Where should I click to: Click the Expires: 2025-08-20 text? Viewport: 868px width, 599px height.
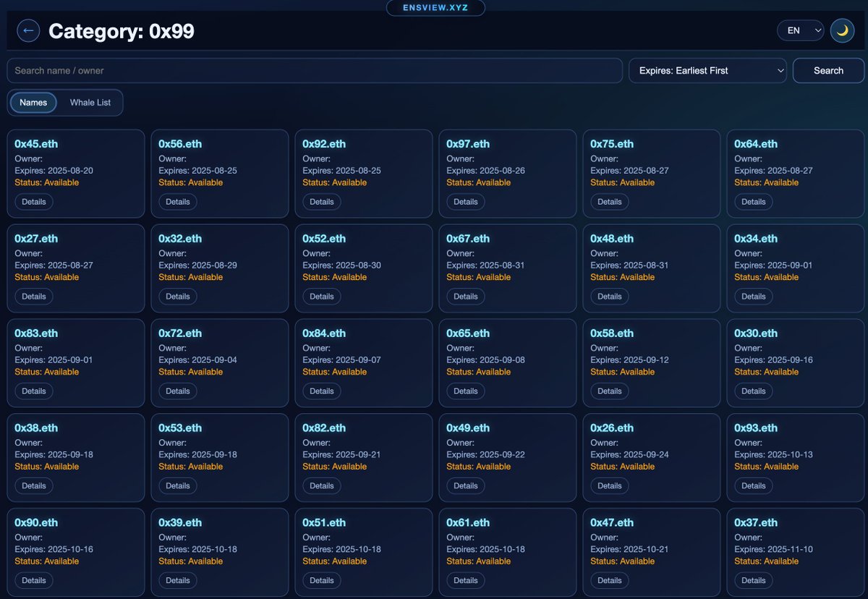54,171
